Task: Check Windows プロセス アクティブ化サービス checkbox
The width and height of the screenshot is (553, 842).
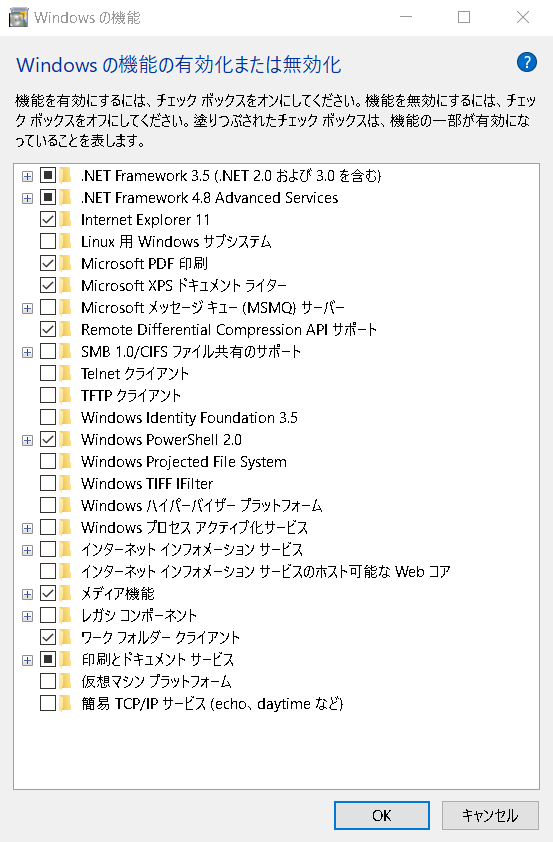Action: (48, 527)
